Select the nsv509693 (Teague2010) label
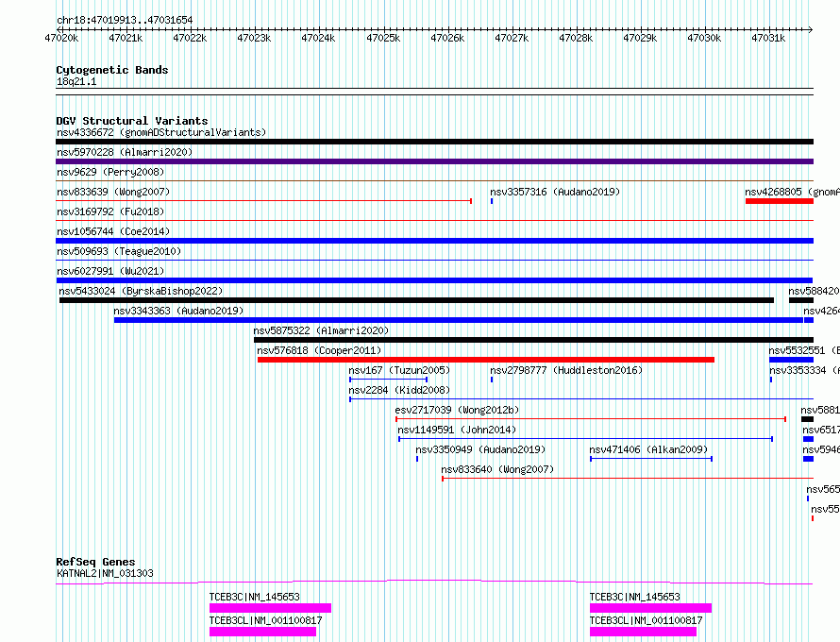The image size is (840, 642). coord(119,251)
